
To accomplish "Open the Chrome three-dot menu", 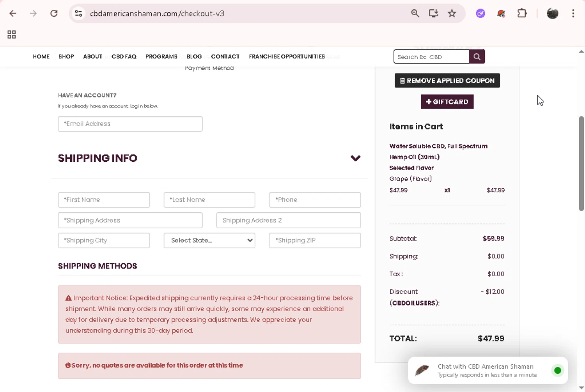I will [573, 13].
